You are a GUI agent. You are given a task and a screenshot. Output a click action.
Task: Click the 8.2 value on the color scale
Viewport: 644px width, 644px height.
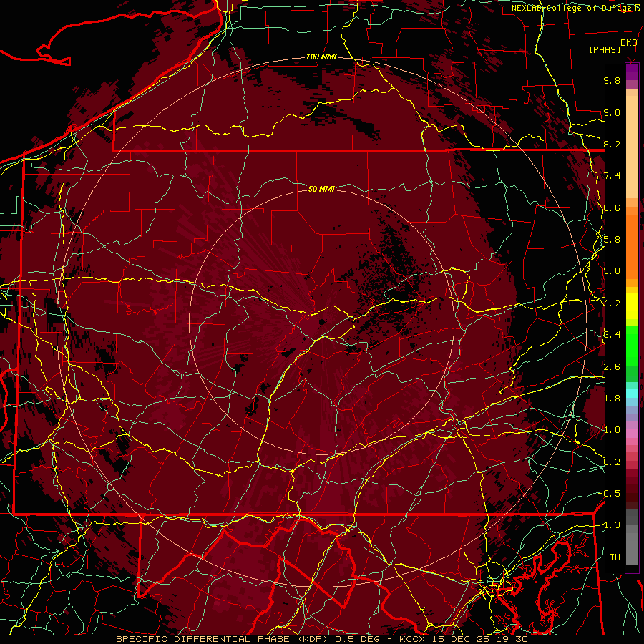pyautogui.click(x=612, y=144)
